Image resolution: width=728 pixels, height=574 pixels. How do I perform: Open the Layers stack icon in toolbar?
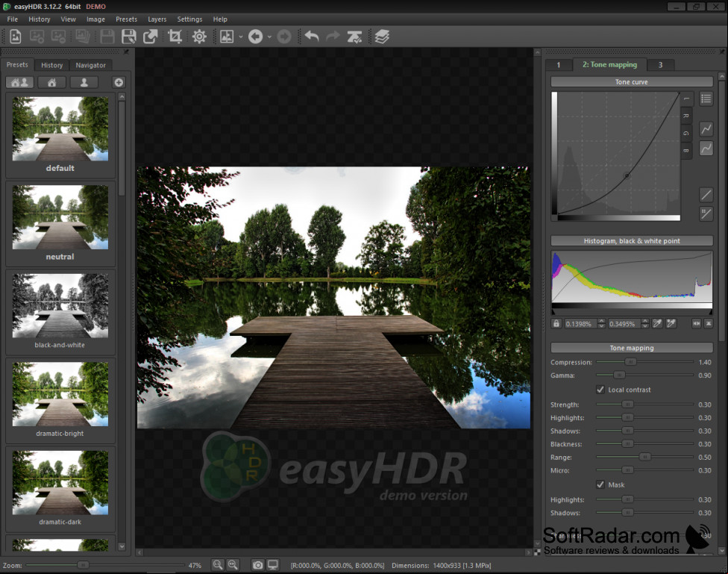coord(382,37)
